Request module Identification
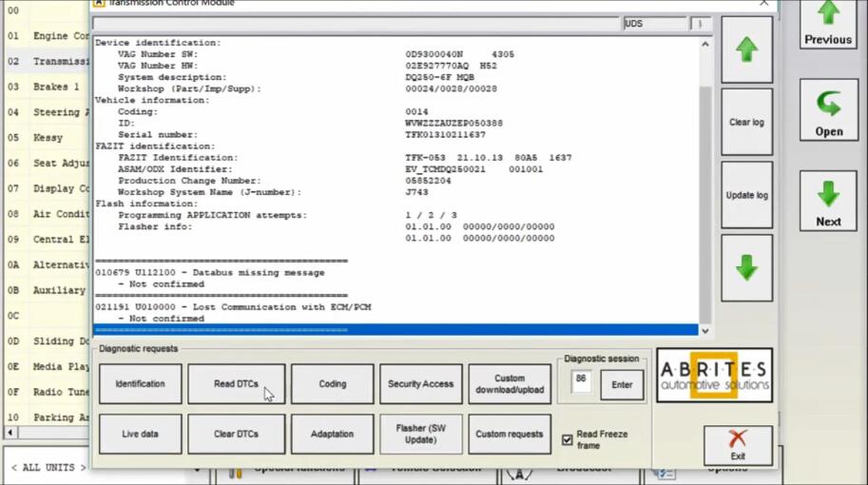 tap(140, 383)
